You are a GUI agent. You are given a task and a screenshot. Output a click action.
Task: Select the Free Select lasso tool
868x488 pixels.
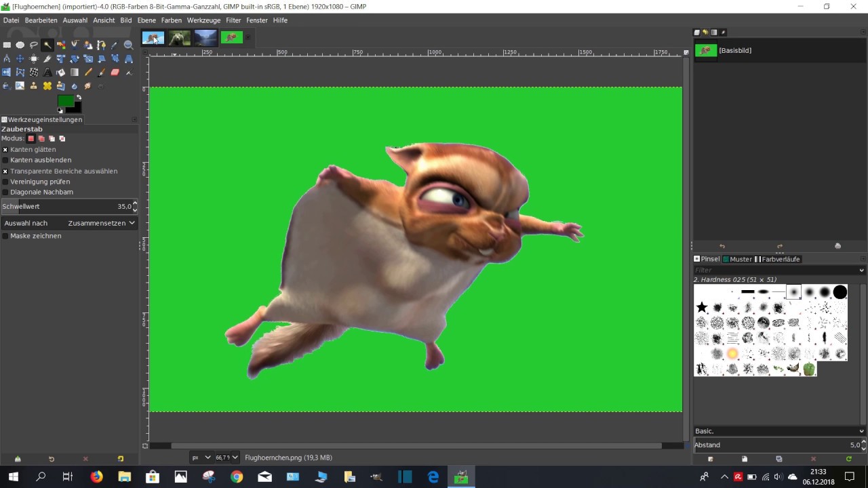click(x=34, y=45)
